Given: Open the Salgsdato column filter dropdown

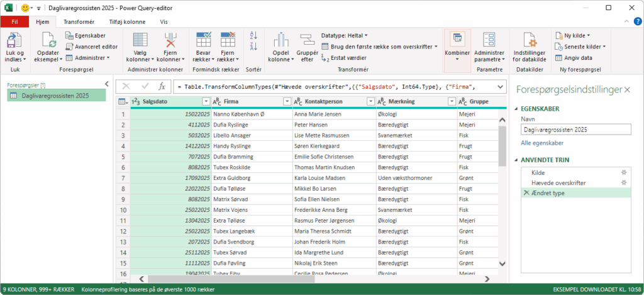Looking at the screenshot, I should click(x=206, y=101).
